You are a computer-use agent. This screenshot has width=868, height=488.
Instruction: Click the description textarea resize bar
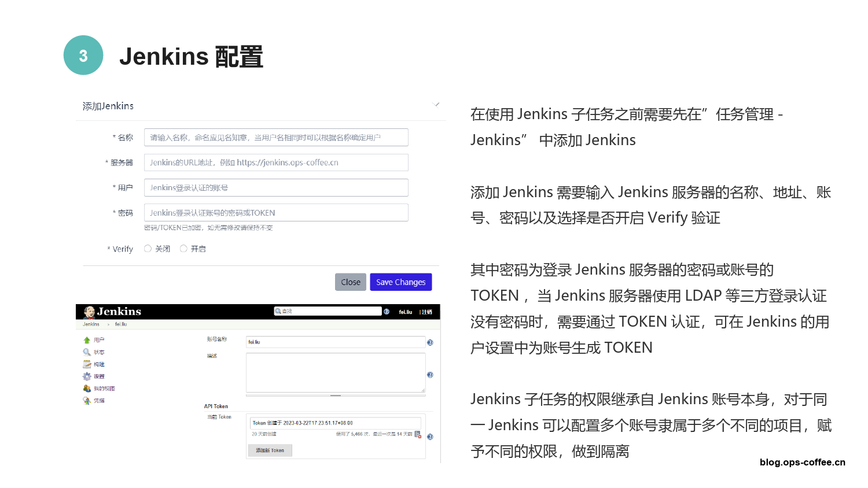click(336, 395)
